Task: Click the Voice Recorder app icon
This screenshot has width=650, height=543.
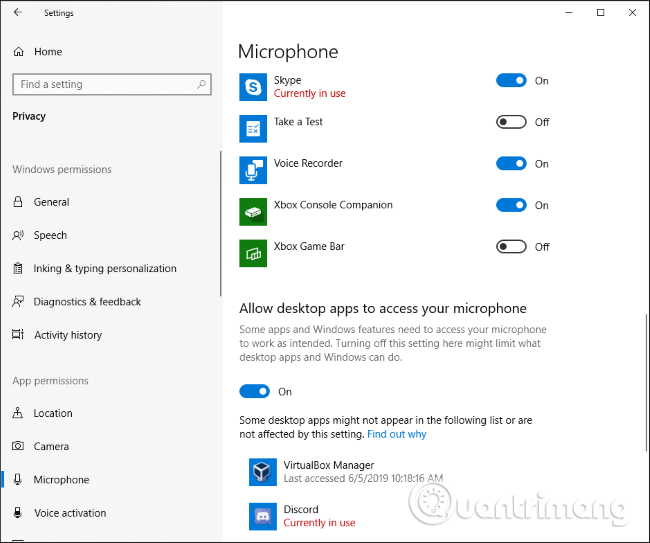Action: (253, 170)
